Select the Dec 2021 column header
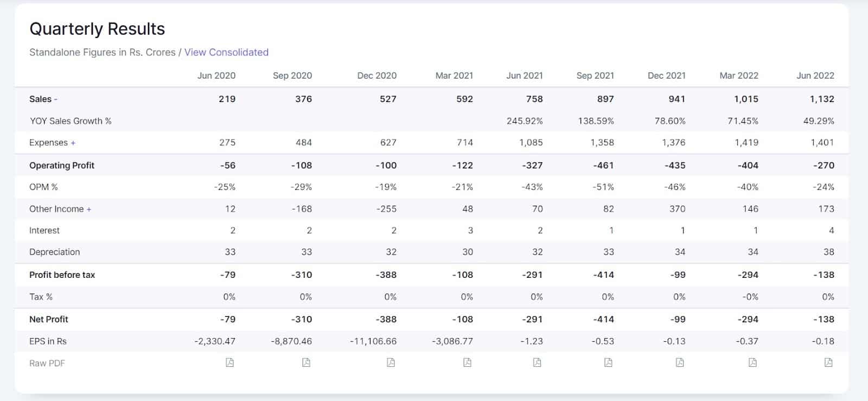Viewport: 868px width, 401px height. tap(667, 75)
